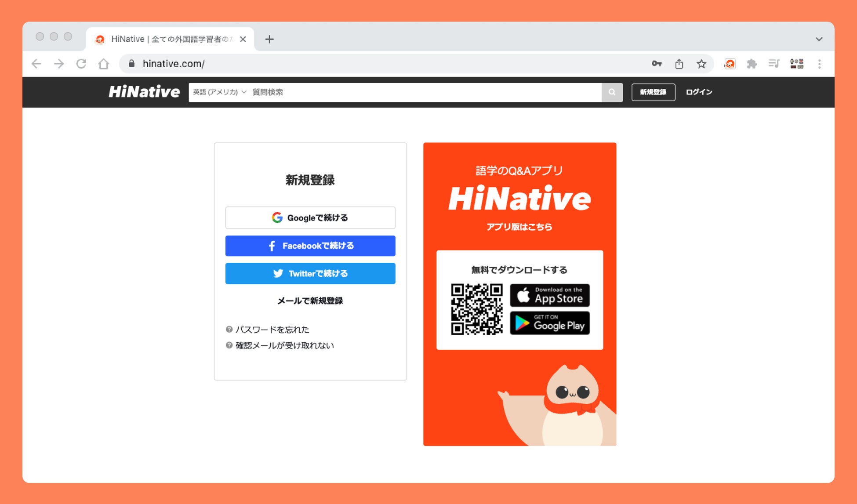Expand the 英語 (アメリカ) language dropdown
This screenshot has height=504, width=857.
point(220,92)
